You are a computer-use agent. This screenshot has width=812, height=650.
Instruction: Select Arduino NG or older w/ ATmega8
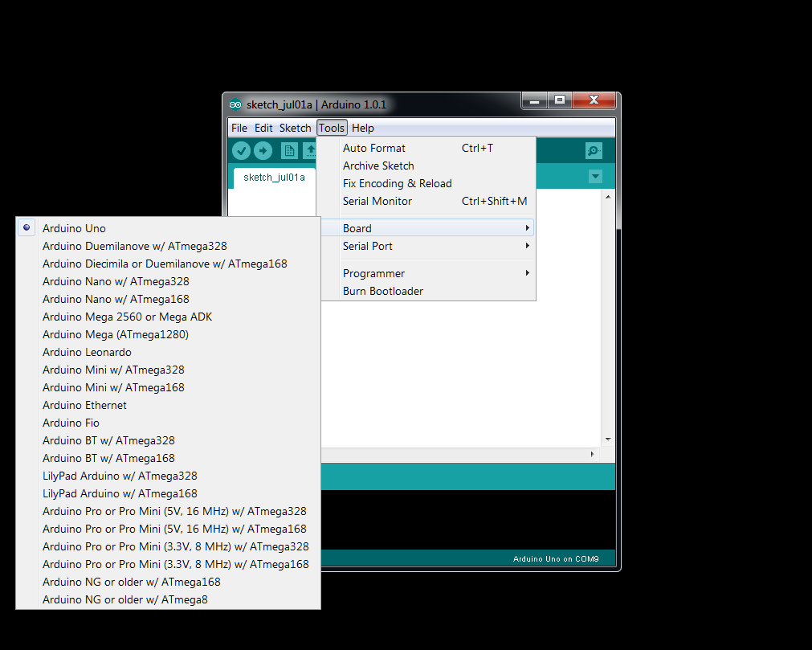tap(169, 599)
